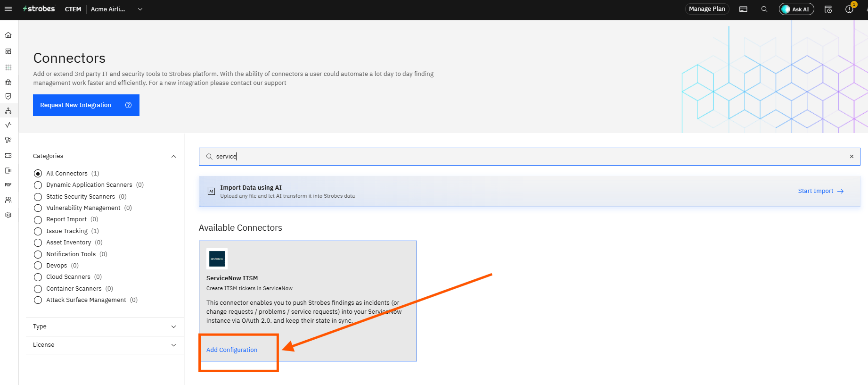Click Request New Integration button
The width and height of the screenshot is (868, 385).
86,105
